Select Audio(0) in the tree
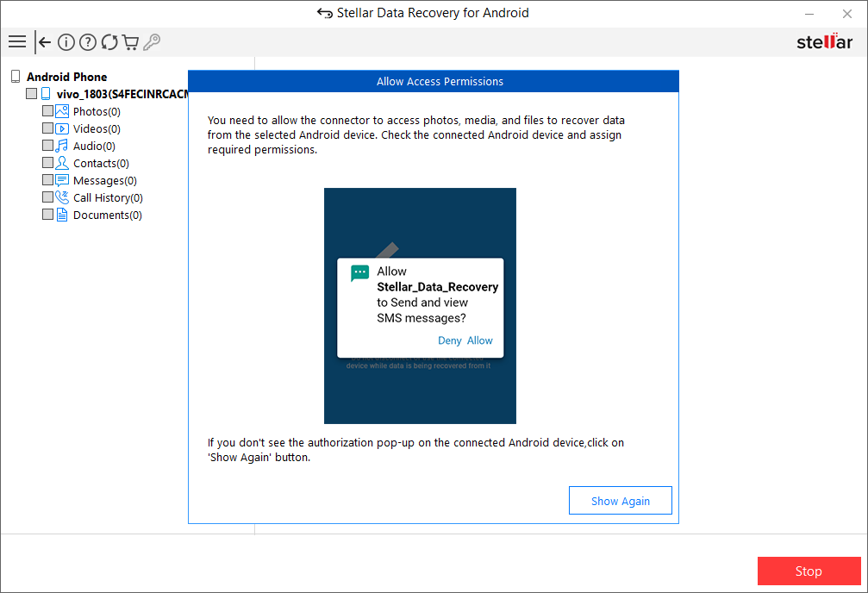The image size is (868, 593). (x=94, y=146)
